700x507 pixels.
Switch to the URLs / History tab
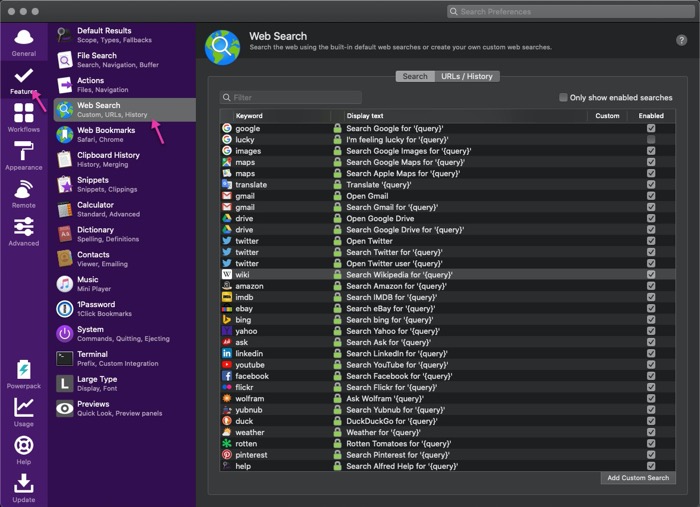(467, 76)
